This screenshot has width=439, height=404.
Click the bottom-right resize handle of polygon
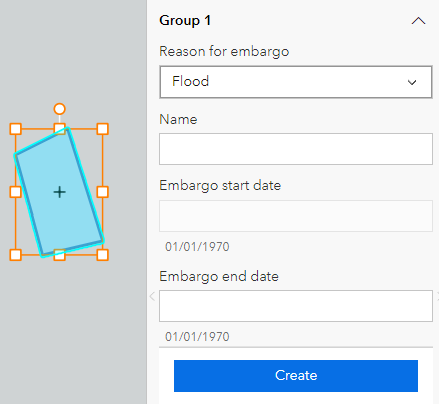click(103, 255)
